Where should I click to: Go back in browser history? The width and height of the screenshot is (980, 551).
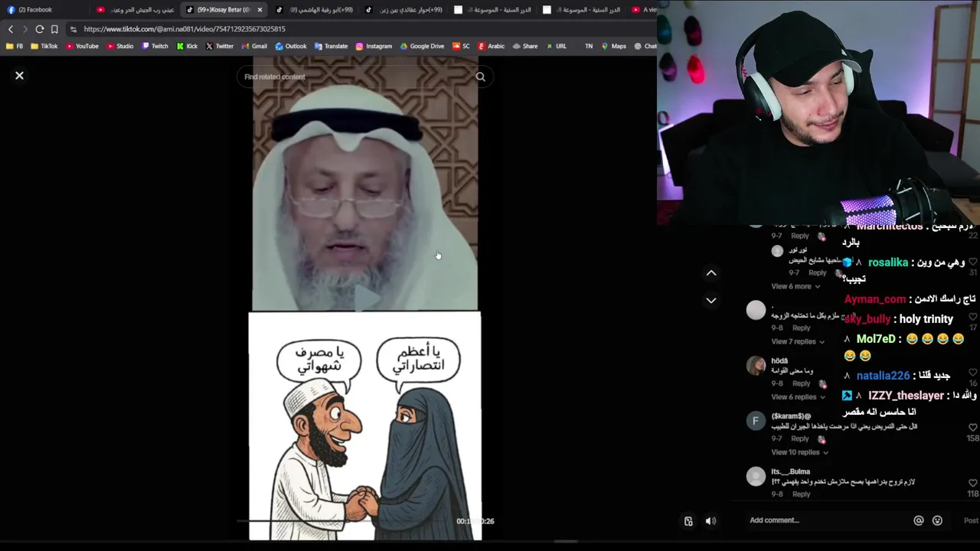[x=11, y=29]
